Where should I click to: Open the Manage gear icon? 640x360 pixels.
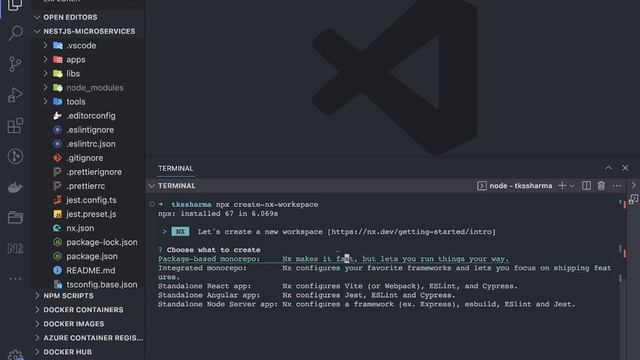15,355
